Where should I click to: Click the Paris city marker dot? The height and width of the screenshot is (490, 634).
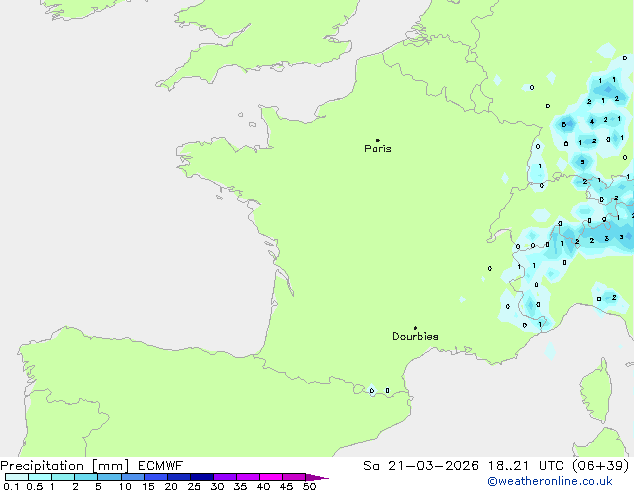377,141
